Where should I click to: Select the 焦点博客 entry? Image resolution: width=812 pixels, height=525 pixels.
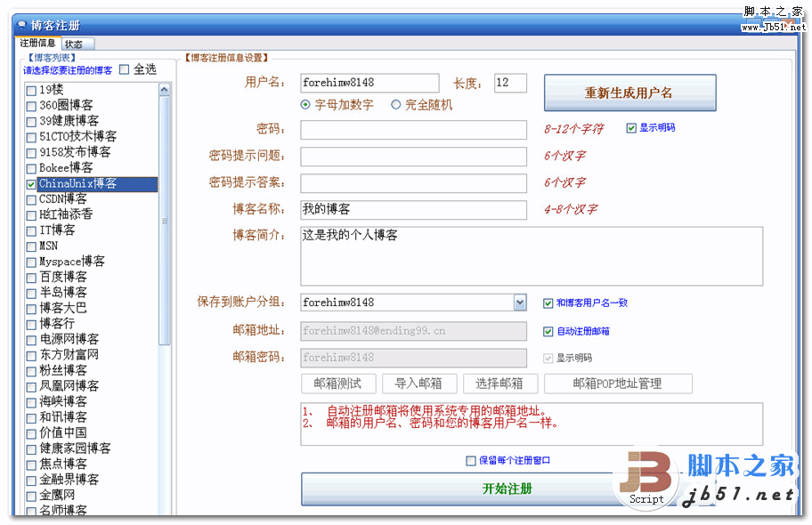(x=63, y=464)
